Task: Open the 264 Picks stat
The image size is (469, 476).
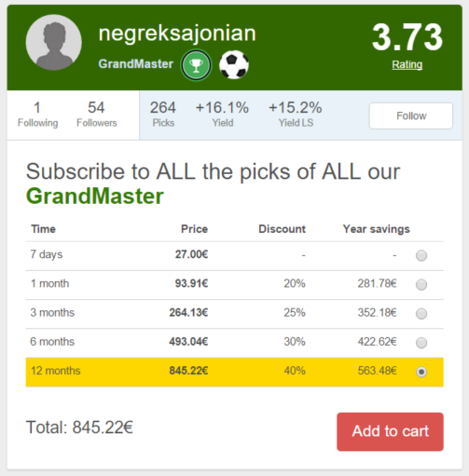Action: tap(163, 115)
